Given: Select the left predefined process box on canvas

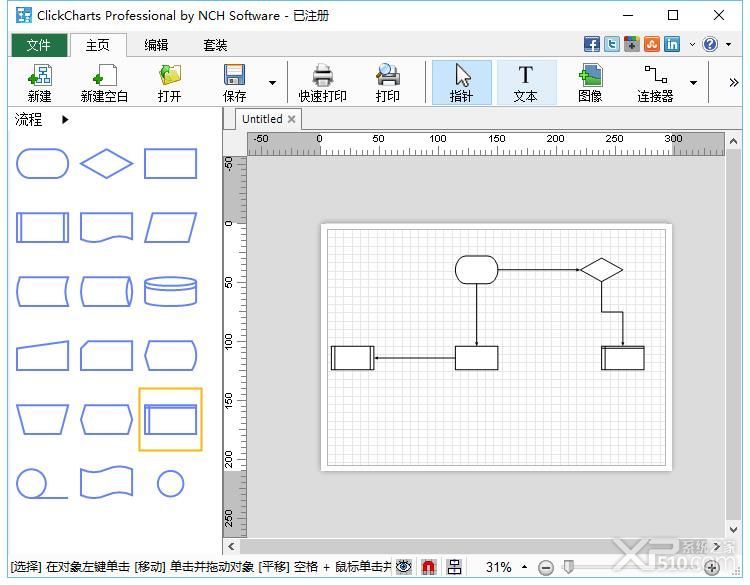Looking at the screenshot, I should (353, 358).
